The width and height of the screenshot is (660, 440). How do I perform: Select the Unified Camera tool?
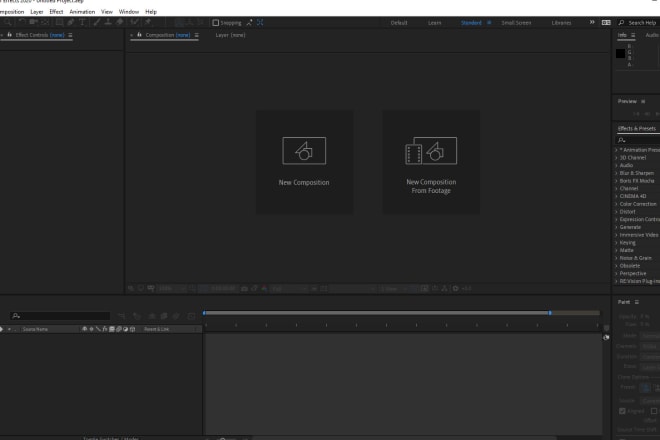point(33,22)
